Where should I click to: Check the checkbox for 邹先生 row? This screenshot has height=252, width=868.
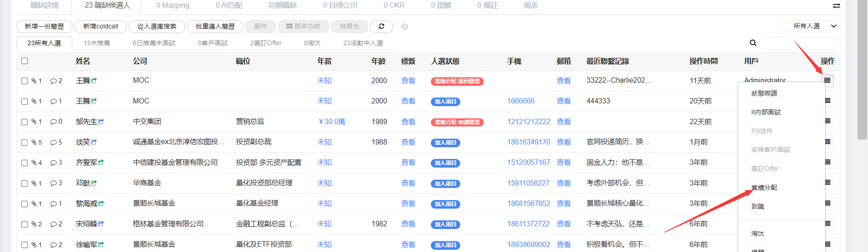(x=24, y=122)
